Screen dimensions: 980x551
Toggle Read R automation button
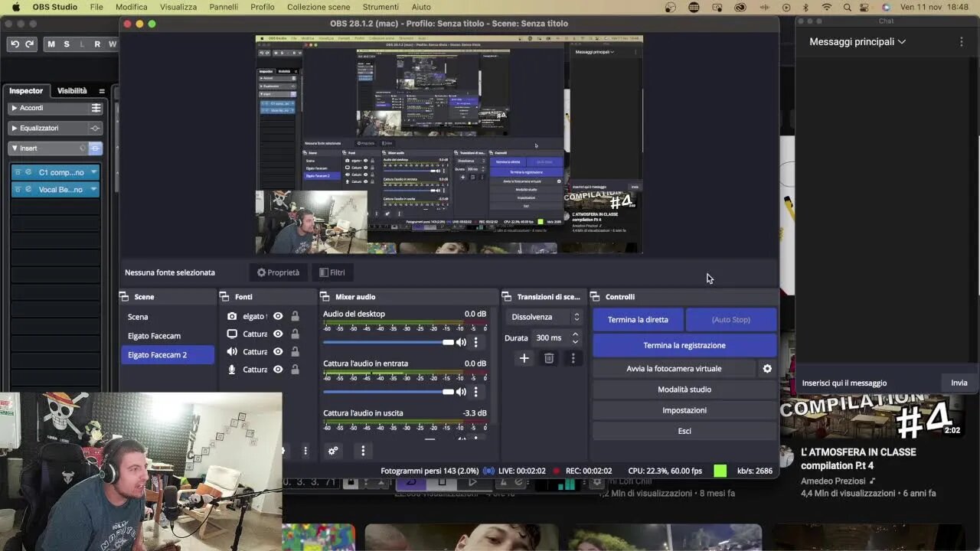pyautogui.click(x=97, y=44)
